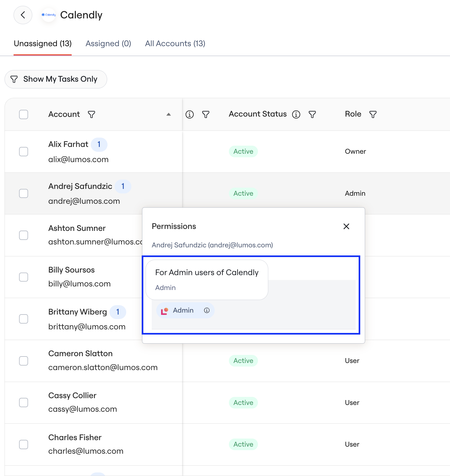Click Alix Farhat's count badge
Screen dimensions: 450x476
[99, 144]
